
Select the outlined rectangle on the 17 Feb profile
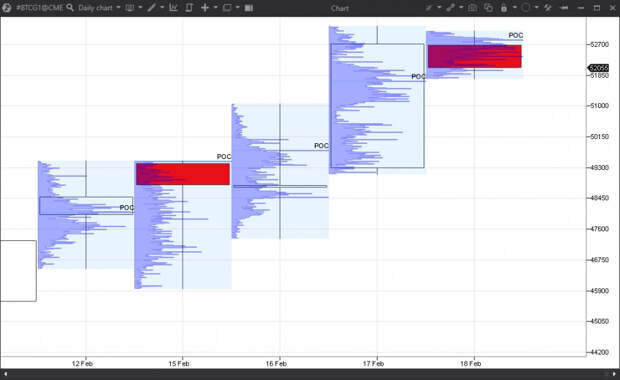coord(378,106)
